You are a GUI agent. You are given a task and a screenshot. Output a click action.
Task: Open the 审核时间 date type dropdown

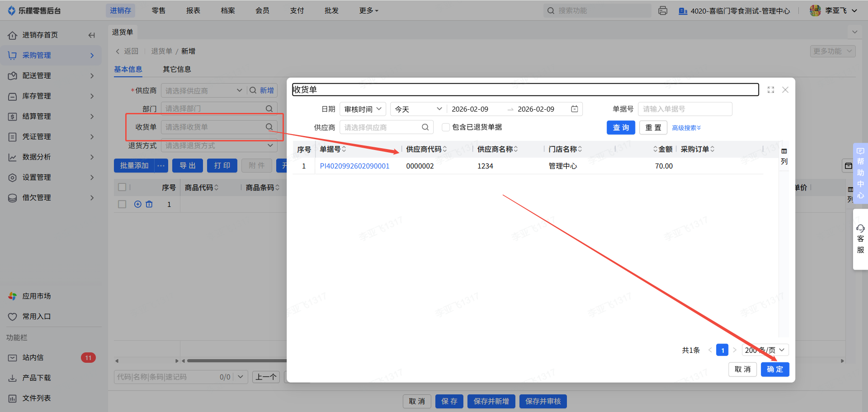tap(363, 109)
